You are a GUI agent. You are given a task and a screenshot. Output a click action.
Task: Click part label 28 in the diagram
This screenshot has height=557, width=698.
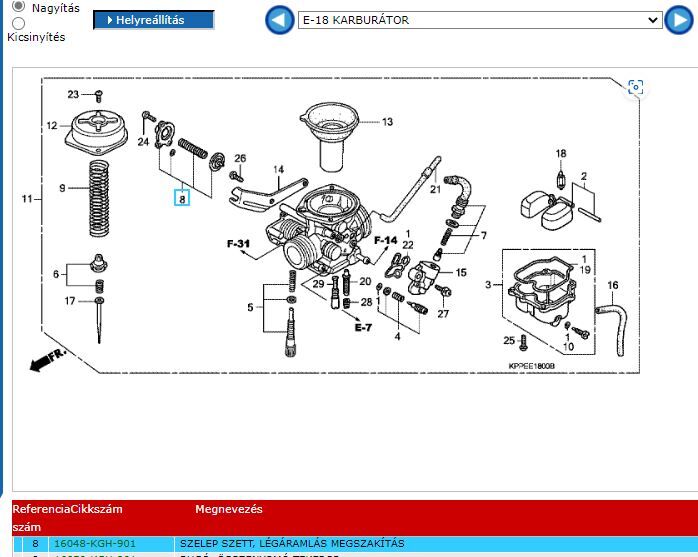pos(366,302)
